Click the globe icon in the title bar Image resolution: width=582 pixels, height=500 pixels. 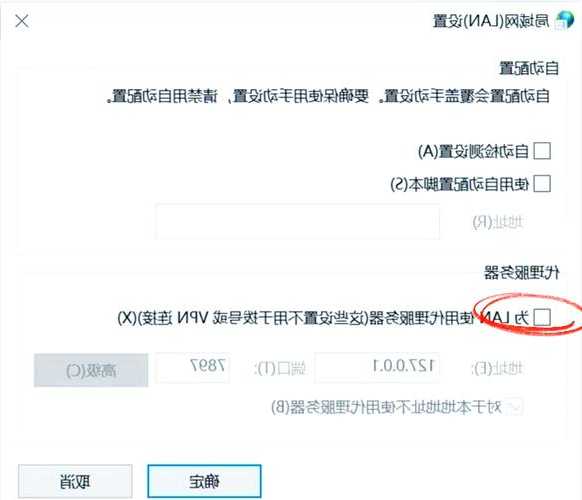tap(564, 20)
